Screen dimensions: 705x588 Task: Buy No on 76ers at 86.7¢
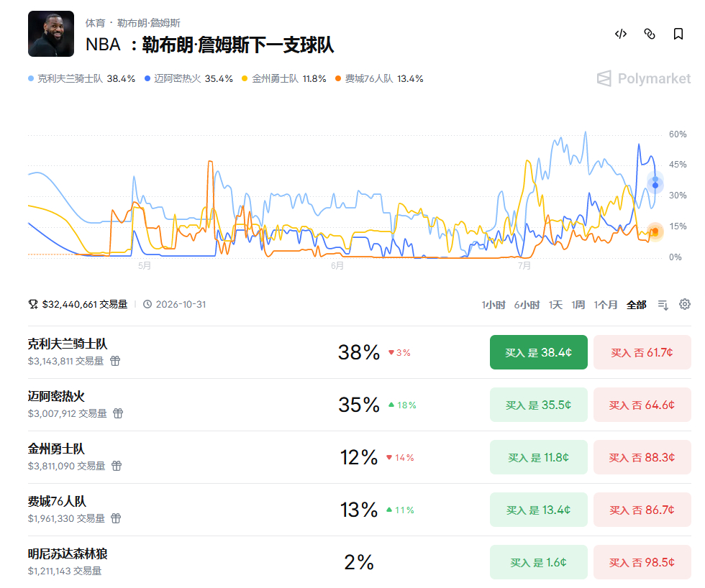[x=642, y=510]
